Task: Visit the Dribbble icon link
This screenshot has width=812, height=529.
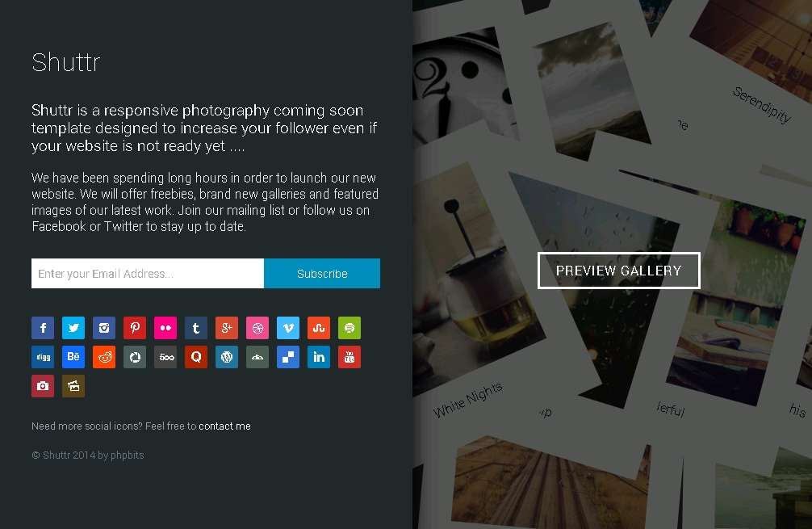Action: pos(257,328)
